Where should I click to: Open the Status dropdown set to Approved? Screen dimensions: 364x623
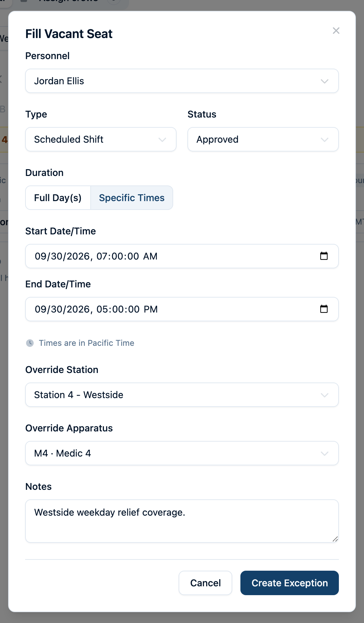(x=263, y=139)
